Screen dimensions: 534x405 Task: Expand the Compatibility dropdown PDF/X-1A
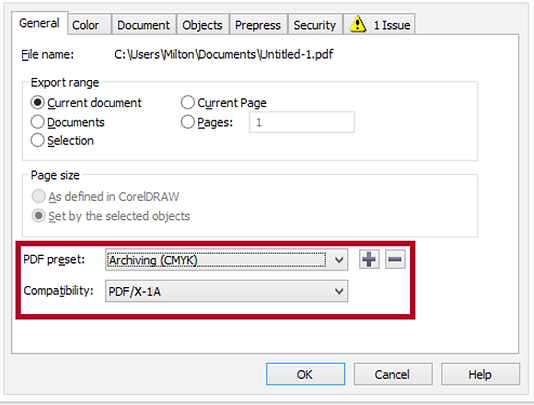(x=226, y=291)
